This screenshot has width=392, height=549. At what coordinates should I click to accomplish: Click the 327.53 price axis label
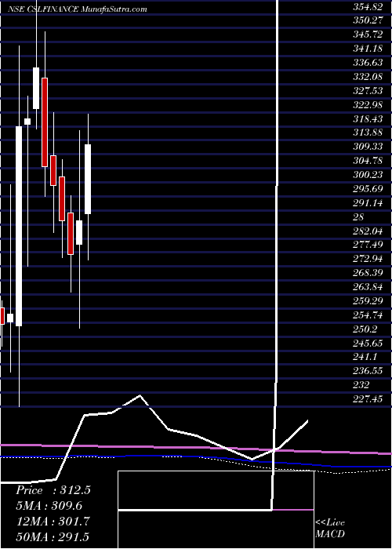[x=368, y=90]
